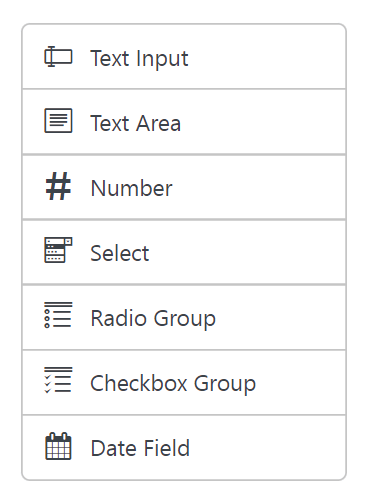Choose the "Text Input" label
This screenshot has width=370, height=500.
pyautogui.click(x=139, y=59)
